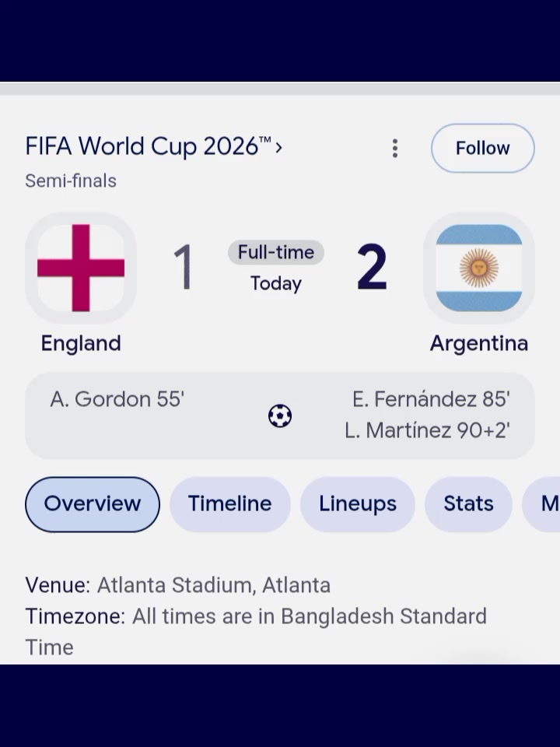The width and height of the screenshot is (560, 747).
Task: Switch to the Timeline tab
Action: 230,504
